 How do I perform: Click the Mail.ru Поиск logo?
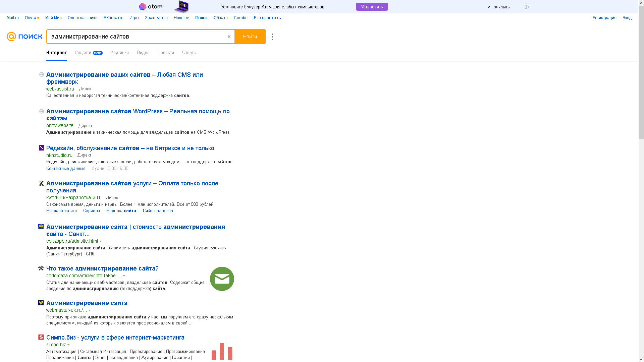pos(24,37)
